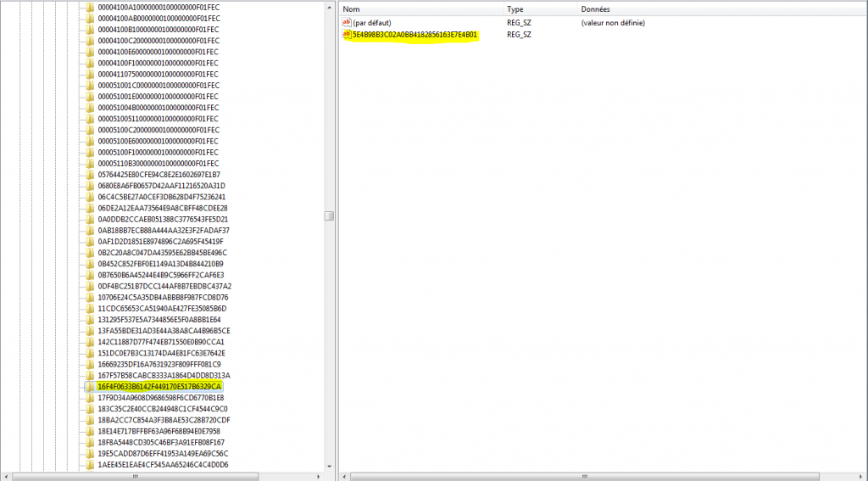Screen dimensions: 868x481
Task: Select registry key 17F9D34A9608D9686598F6CD6770B1E8
Action: click(161, 398)
